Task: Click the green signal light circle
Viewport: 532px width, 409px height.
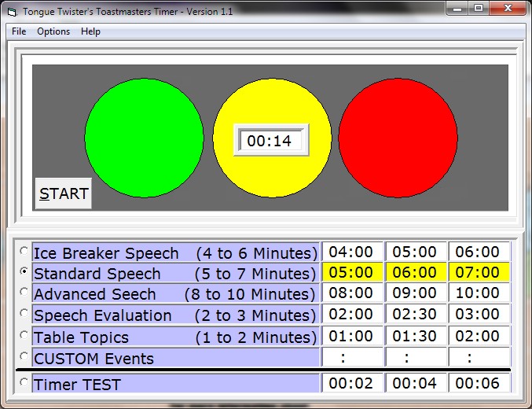Action: point(144,138)
